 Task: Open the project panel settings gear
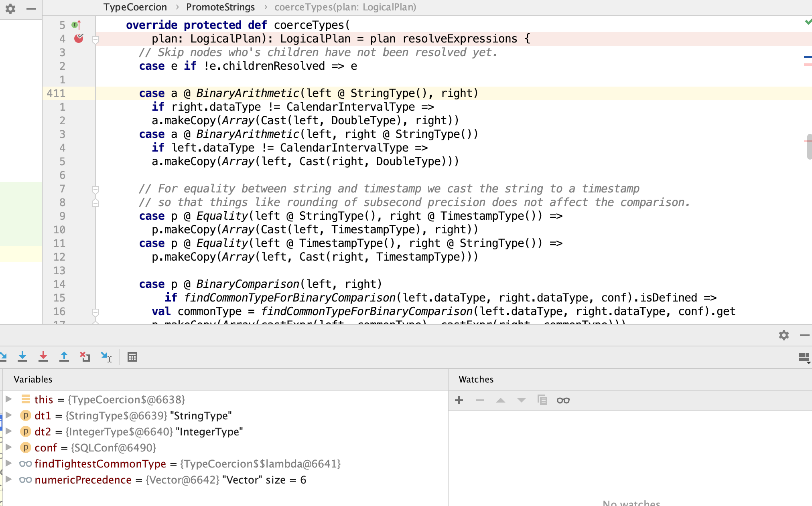(x=10, y=8)
